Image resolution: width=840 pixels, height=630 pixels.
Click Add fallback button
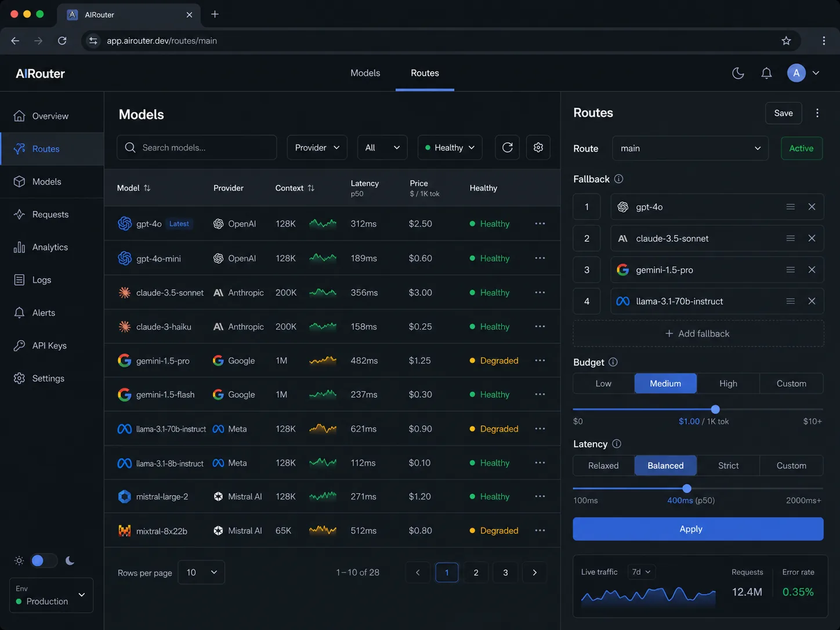(698, 334)
